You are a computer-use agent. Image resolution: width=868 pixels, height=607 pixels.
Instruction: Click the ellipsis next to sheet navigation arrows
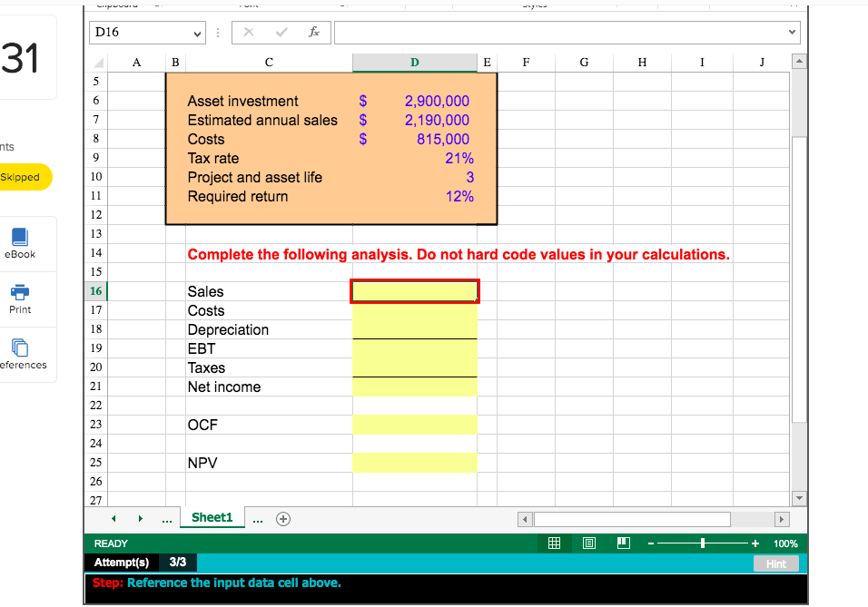(x=166, y=518)
